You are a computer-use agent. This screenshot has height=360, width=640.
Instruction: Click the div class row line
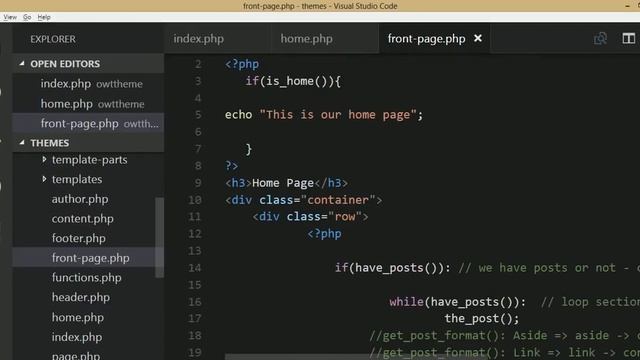(310, 217)
